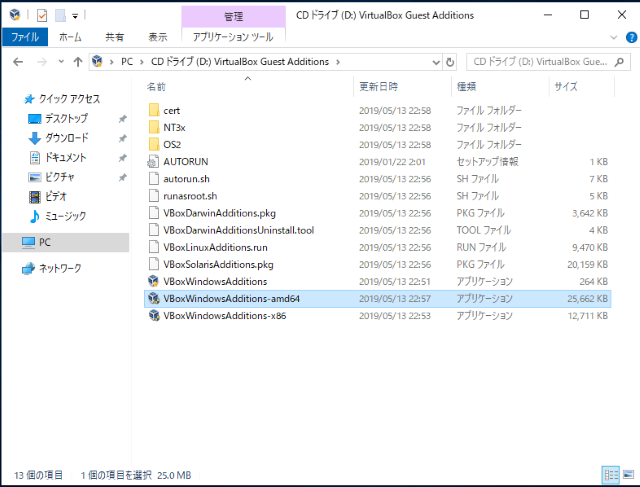Expand the ribbon with the chevron arrow
Viewport: 640px width, 487px height.
tap(613, 38)
